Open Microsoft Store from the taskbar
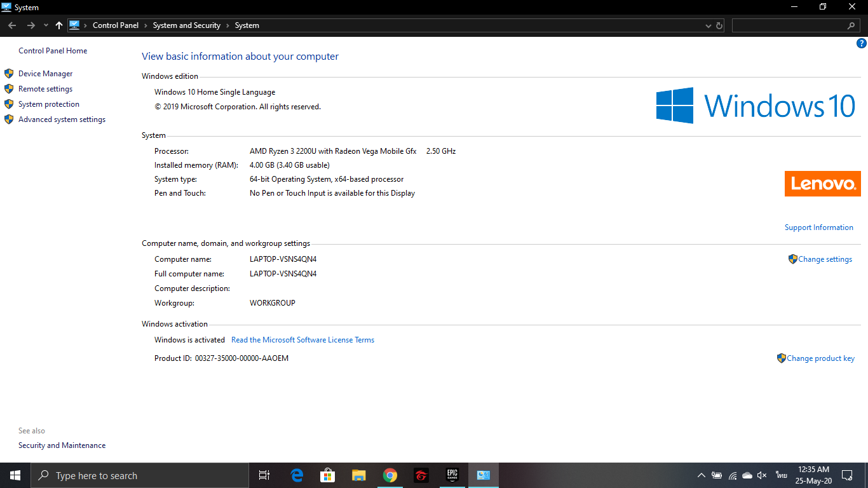The height and width of the screenshot is (488, 868). point(328,475)
